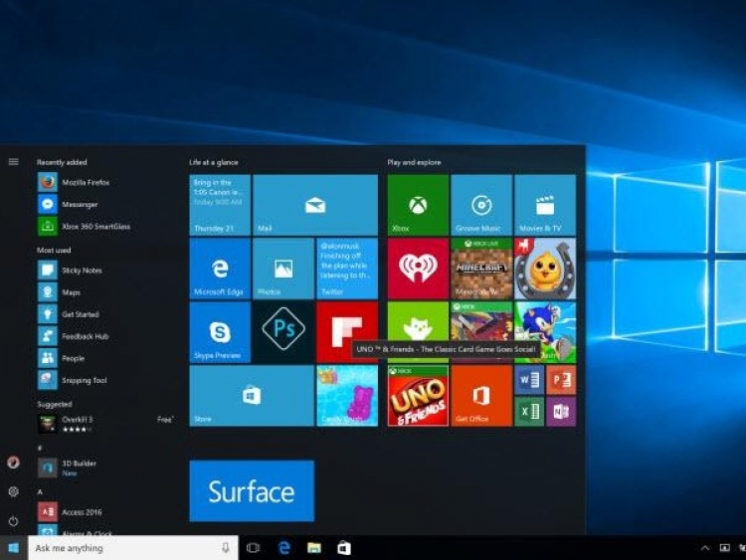
Task: Open the Xbox tile
Action: point(418,205)
